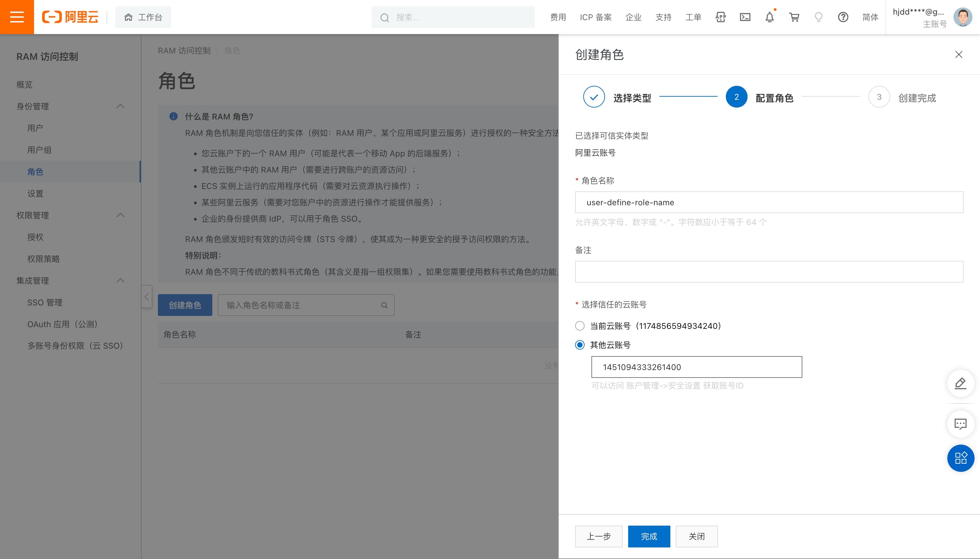Open the ICP 备案 menu
The width and height of the screenshot is (980, 559).
[595, 17]
